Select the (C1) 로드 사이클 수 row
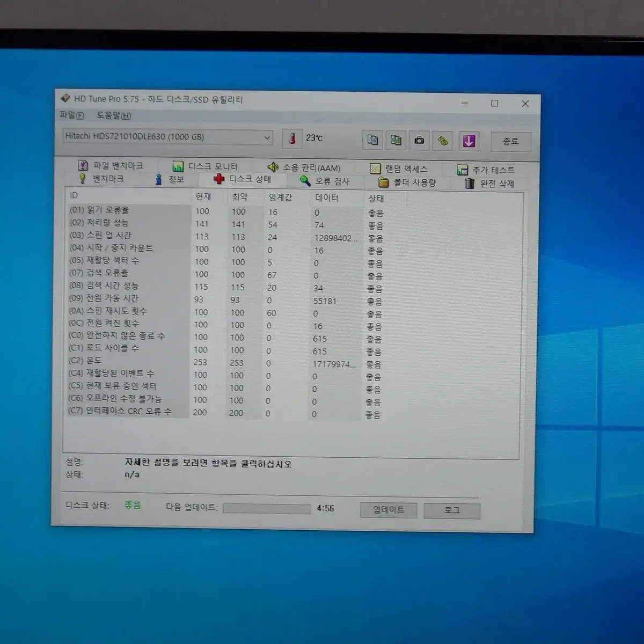 click(224, 349)
